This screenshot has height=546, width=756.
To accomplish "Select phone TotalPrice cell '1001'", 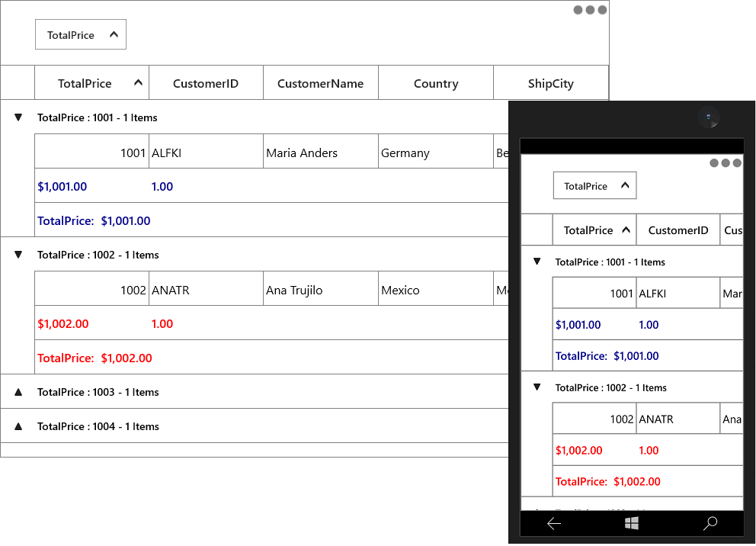I will [x=594, y=294].
